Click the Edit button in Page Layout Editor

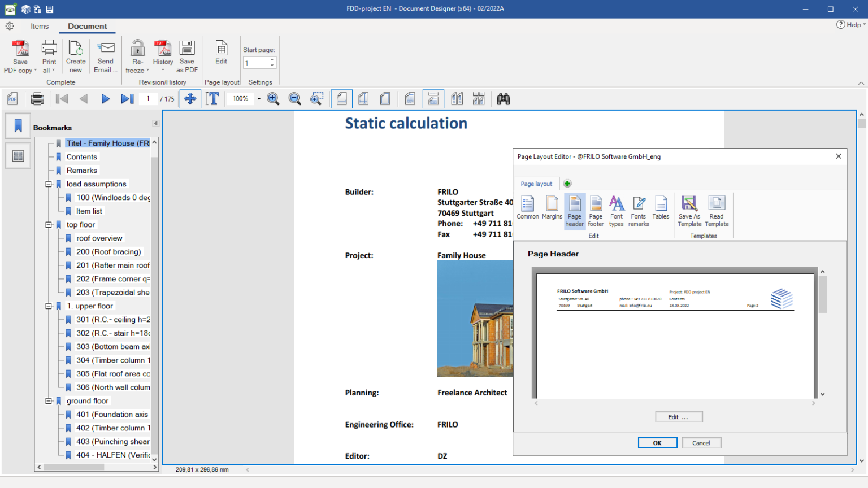[x=679, y=416]
